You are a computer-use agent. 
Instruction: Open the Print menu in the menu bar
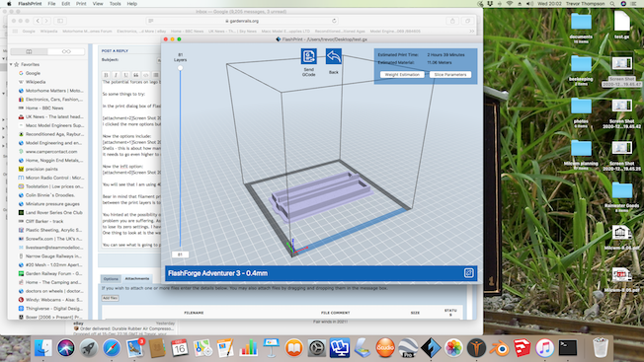coord(81,4)
